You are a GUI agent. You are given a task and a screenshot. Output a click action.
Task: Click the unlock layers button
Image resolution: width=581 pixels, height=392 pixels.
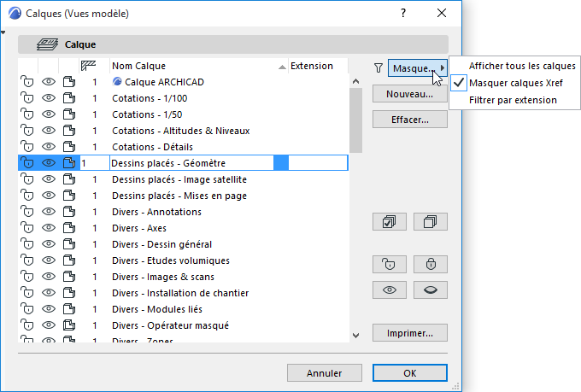(x=390, y=264)
